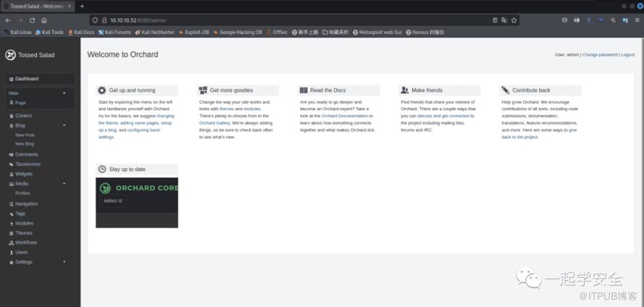The width and height of the screenshot is (644, 307).
Task: Open the reader view icon in address bar
Action: 495,20
